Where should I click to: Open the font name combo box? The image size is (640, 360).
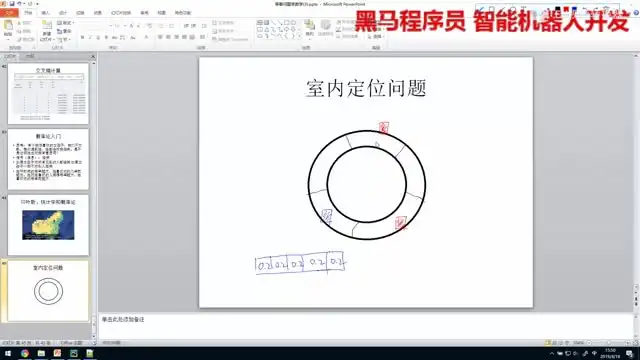tap(95, 26)
